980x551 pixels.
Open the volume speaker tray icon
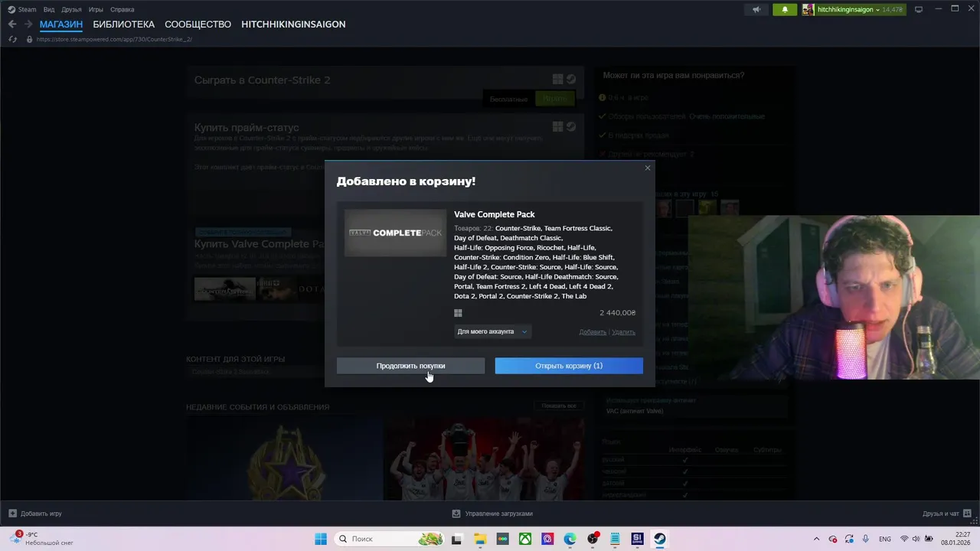(916, 539)
